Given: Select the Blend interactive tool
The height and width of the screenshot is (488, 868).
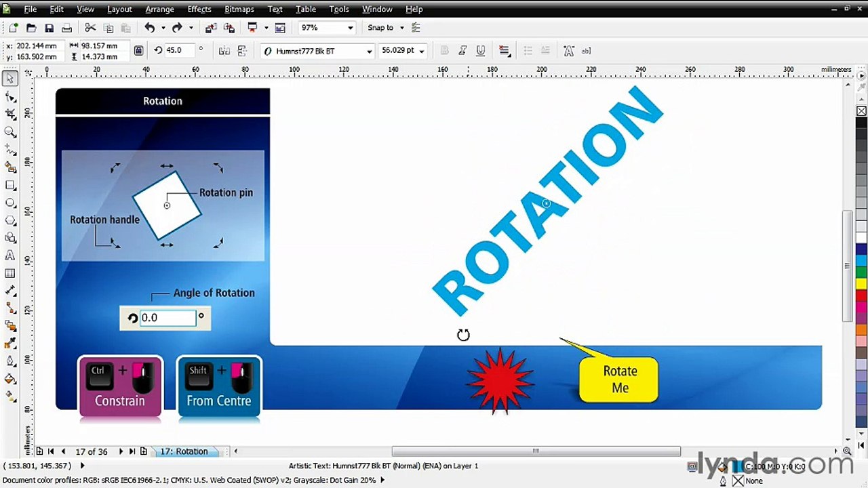Looking at the screenshot, I should point(10,326).
